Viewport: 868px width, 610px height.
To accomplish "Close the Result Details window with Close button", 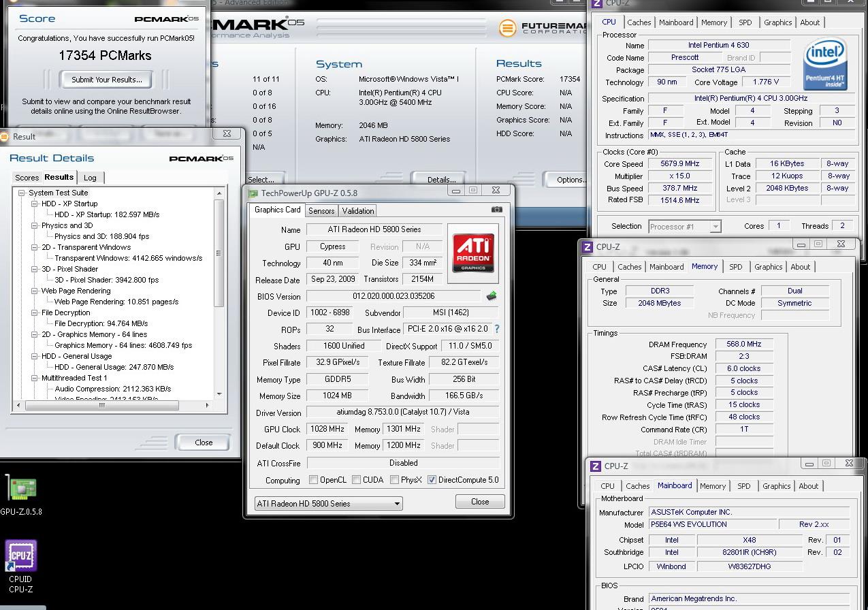I will point(204,443).
